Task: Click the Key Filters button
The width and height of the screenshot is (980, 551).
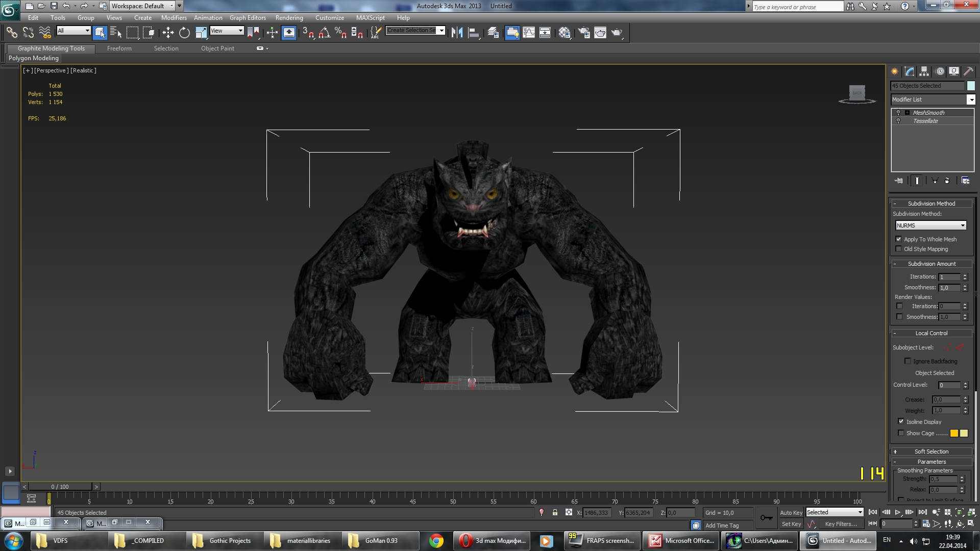Action: point(841,524)
